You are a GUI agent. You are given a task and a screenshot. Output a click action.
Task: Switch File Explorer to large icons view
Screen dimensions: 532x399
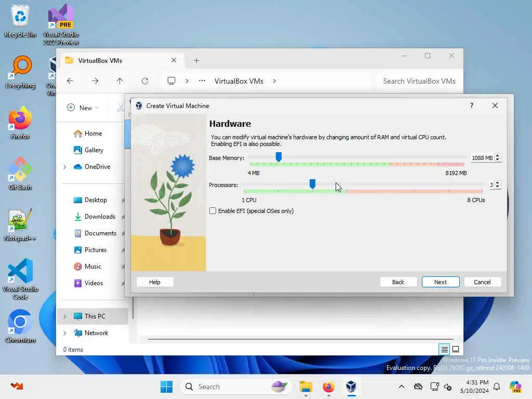(x=456, y=349)
